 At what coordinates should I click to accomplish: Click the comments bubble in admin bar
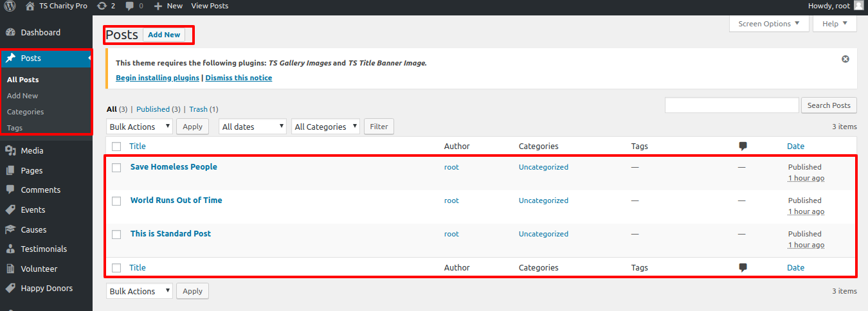pos(131,6)
